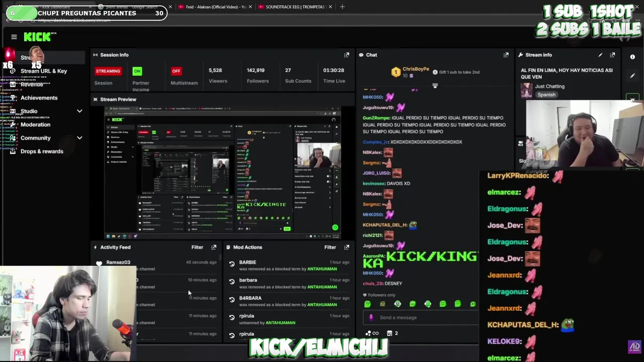Click ANTAHUAMAN under BARBIE entry

click(322, 269)
